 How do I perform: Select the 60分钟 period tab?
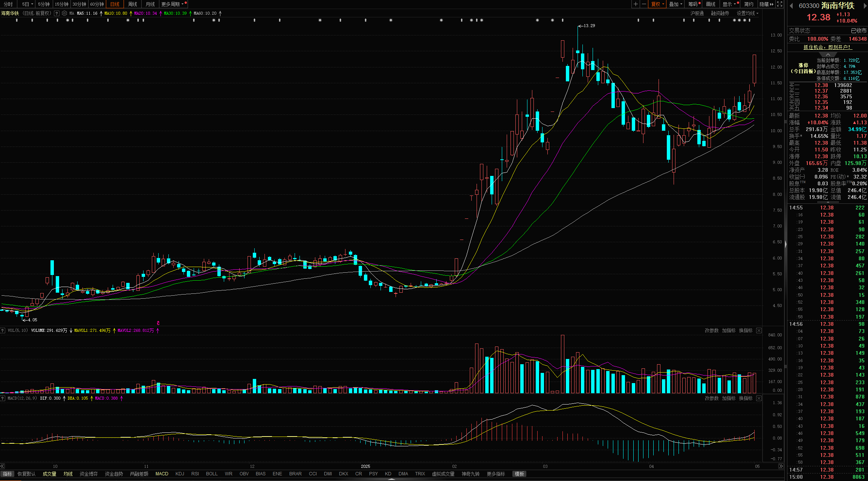pos(97,4)
